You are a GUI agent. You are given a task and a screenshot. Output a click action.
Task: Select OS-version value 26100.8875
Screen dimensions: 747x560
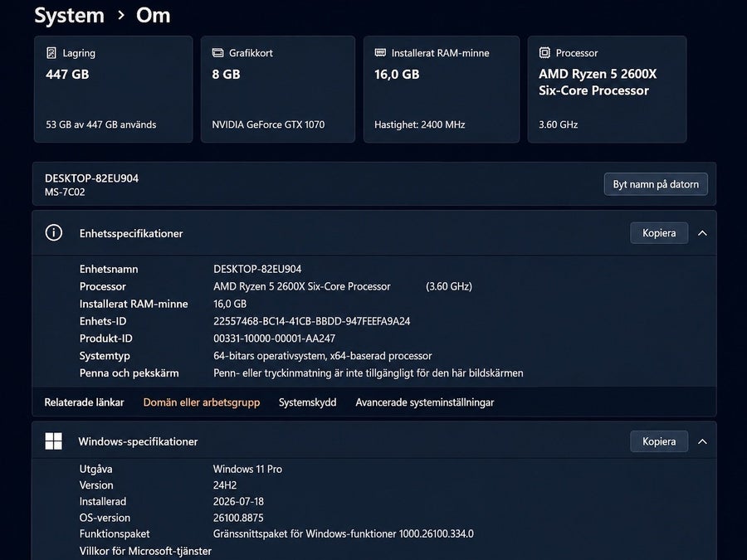(x=238, y=518)
